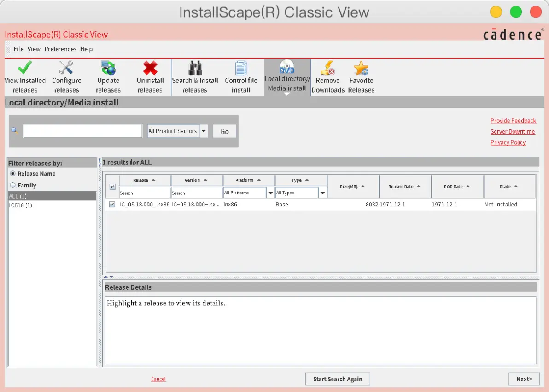Image resolution: width=549 pixels, height=392 pixels.
Task: Click the Release column Search filter field
Action: pyautogui.click(x=145, y=193)
